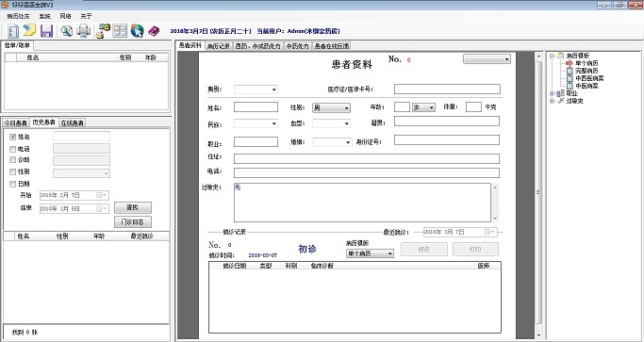The width and height of the screenshot is (644, 342).
Task: Click the 过敏史 syringe icon in tree
Action: click(x=561, y=101)
